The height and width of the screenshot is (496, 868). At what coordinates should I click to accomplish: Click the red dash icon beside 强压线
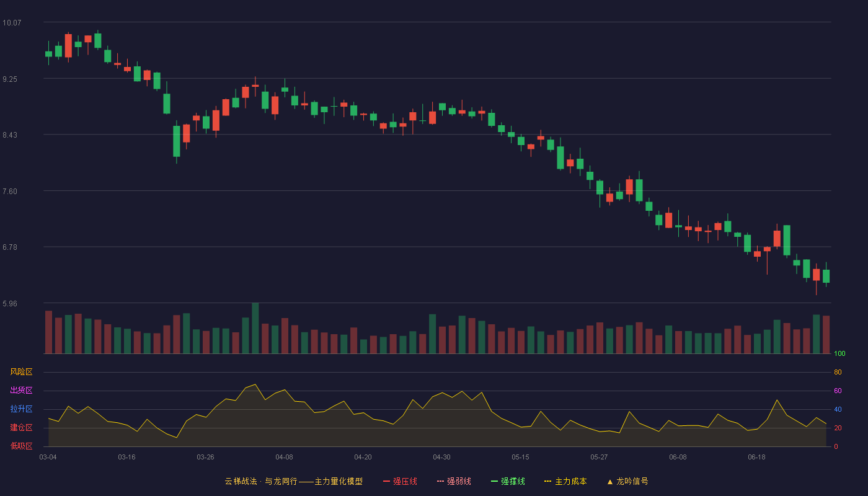[387, 481]
